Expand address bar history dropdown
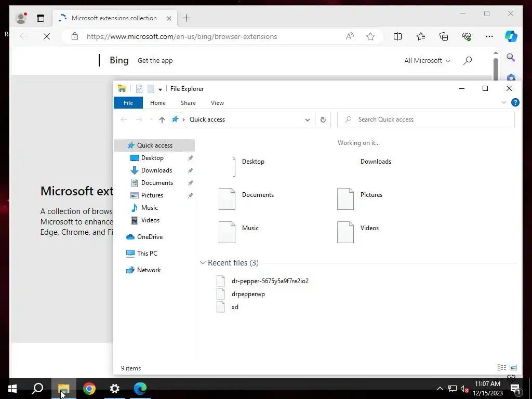The width and height of the screenshot is (532, 399). 308,120
